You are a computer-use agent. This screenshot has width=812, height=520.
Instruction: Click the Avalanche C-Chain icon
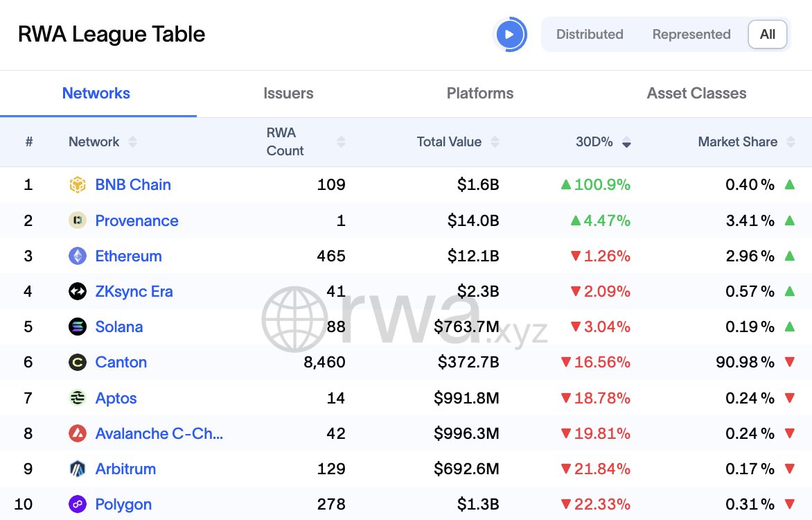tap(78, 433)
